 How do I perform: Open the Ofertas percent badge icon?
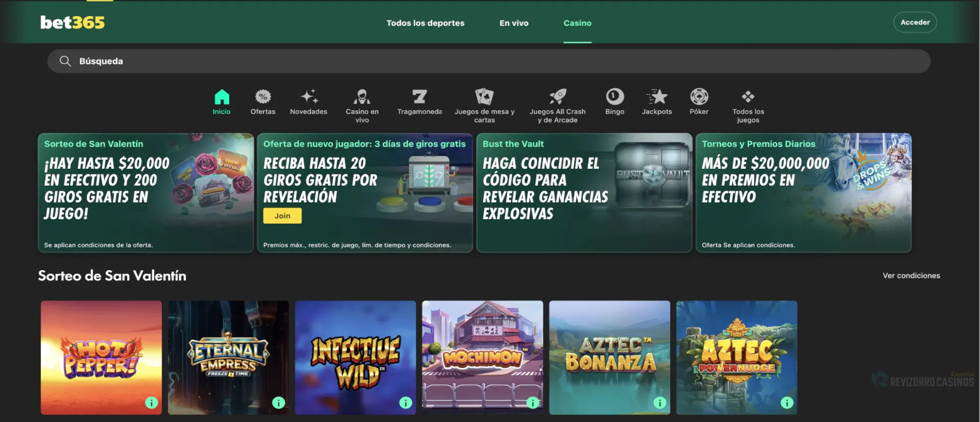coord(263,96)
